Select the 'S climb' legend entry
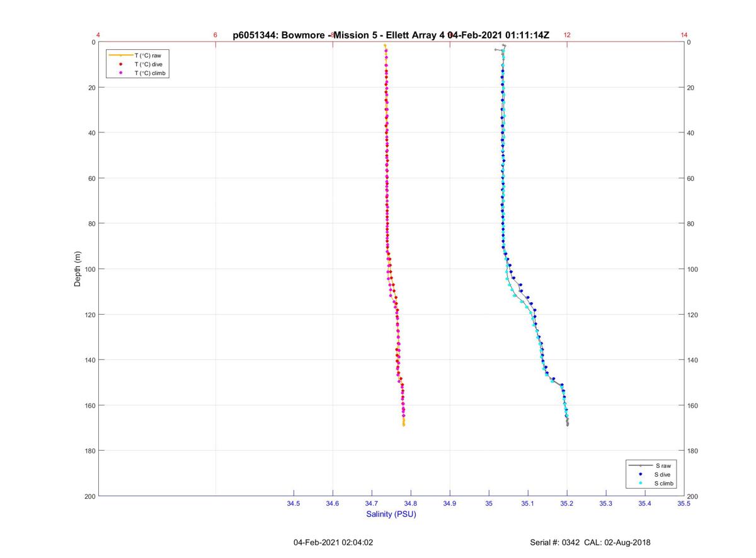This screenshot has height=558, width=756. pos(665,483)
